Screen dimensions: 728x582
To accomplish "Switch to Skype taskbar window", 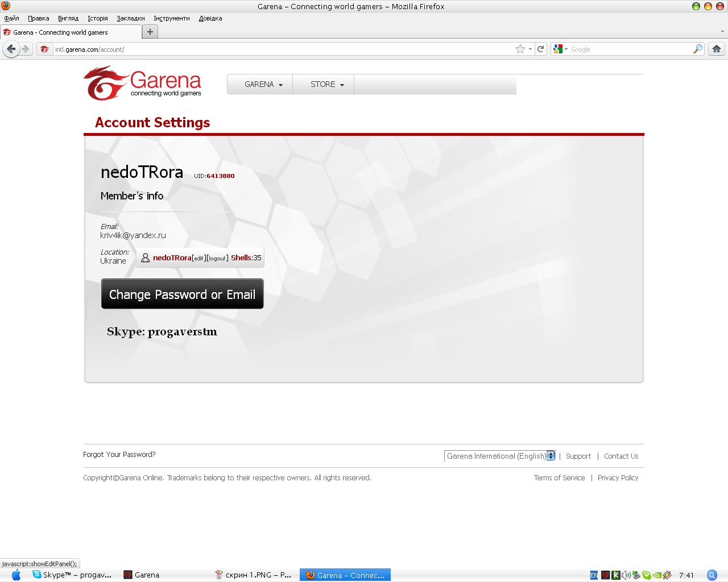I will tap(72, 575).
